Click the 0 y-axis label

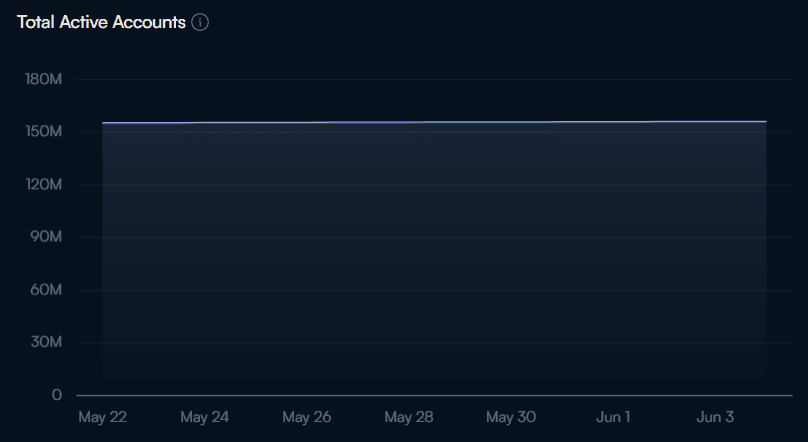(x=56, y=395)
